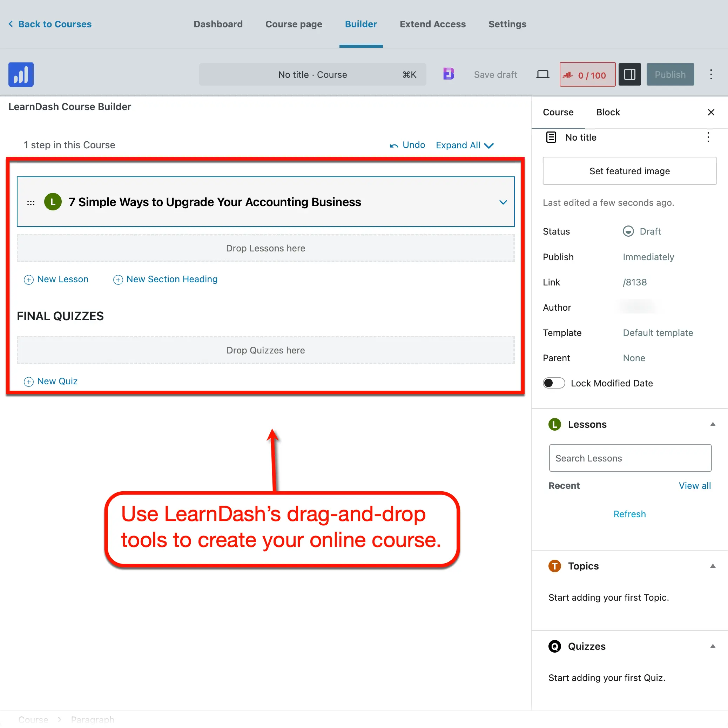Click the 0/100 SEO score badge
The image size is (728, 728).
[587, 75]
